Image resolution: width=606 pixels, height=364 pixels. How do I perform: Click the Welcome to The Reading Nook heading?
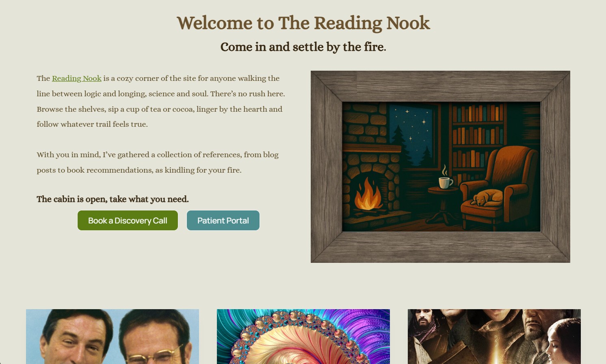coord(303,23)
